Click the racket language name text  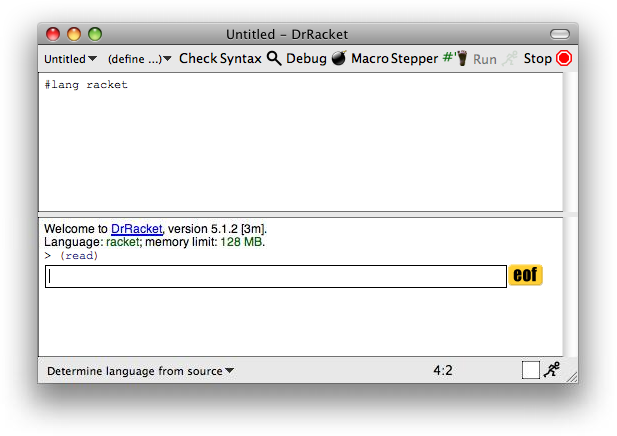122,242
